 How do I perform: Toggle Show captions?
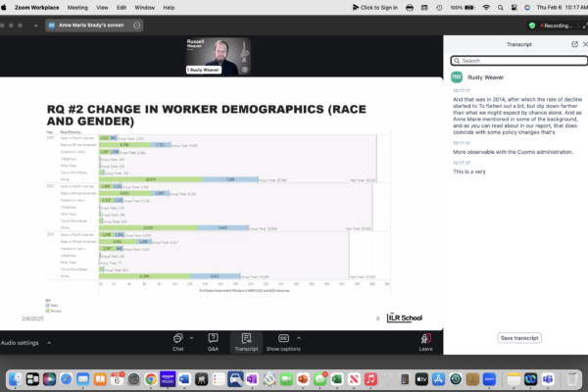(x=284, y=339)
